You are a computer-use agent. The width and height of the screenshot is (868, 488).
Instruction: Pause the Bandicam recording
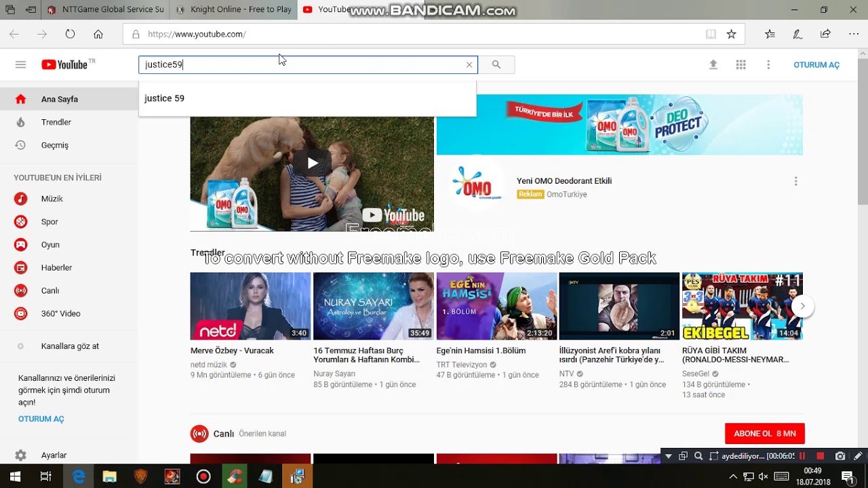click(x=802, y=456)
